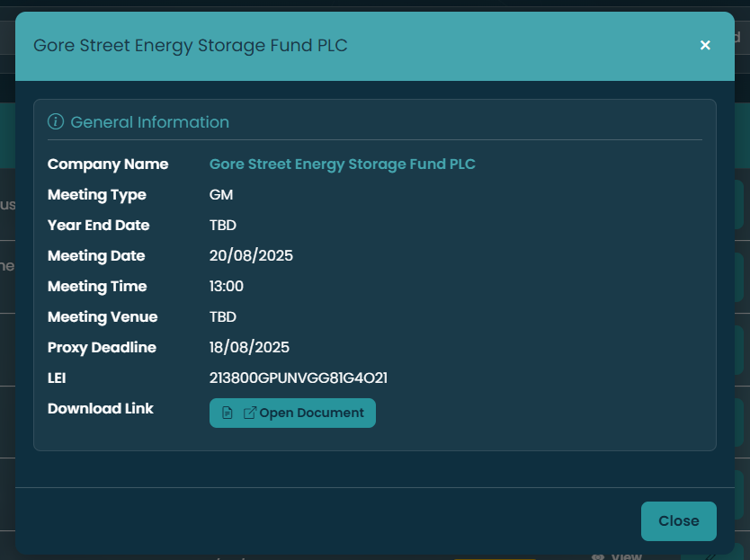This screenshot has width=750, height=560.
Task: Click the info icon beside General Information
Action: tap(57, 121)
